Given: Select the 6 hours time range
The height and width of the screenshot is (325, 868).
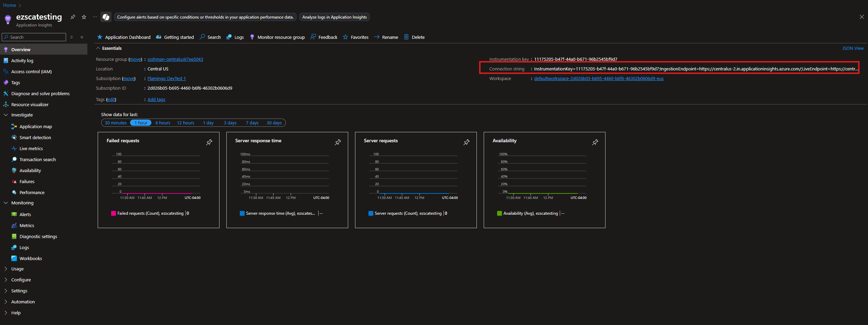Looking at the screenshot, I should click(163, 123).
